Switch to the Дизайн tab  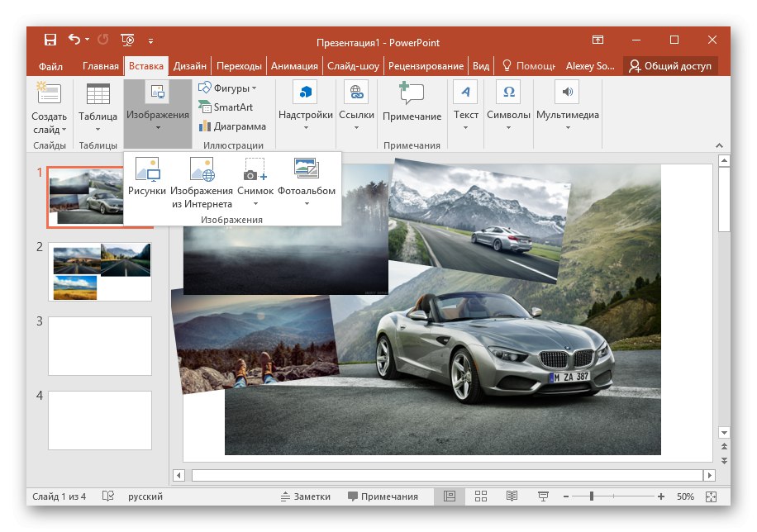point(190,66)
